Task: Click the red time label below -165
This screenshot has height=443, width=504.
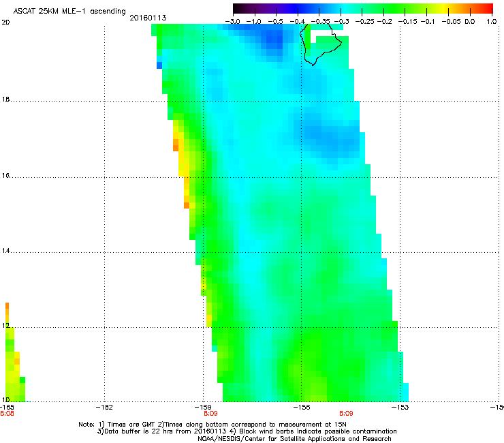Action: tap(7, 414)
